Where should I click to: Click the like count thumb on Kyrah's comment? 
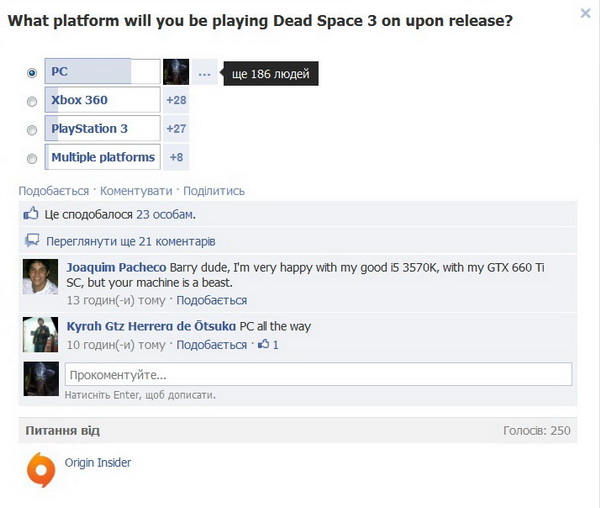click(x=268, y=344)
